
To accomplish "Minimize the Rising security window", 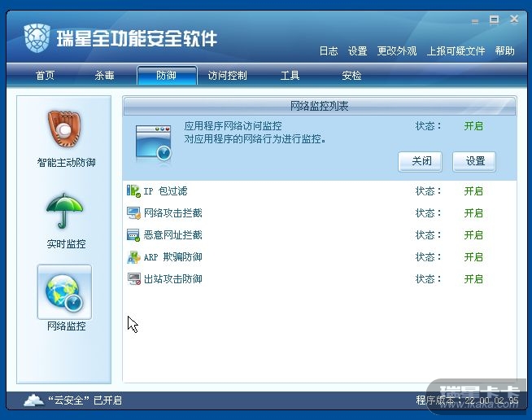I will [x=475, y=21].
